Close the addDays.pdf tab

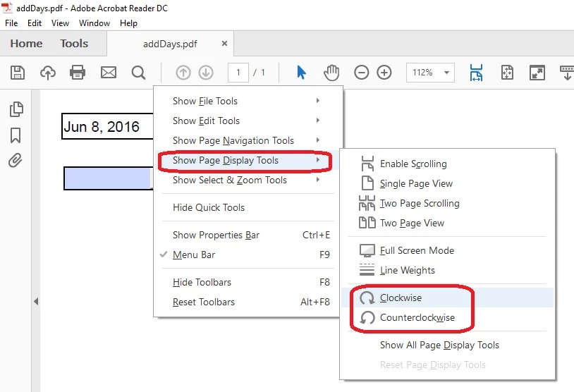pyautogui.click(x=224, y=44)
